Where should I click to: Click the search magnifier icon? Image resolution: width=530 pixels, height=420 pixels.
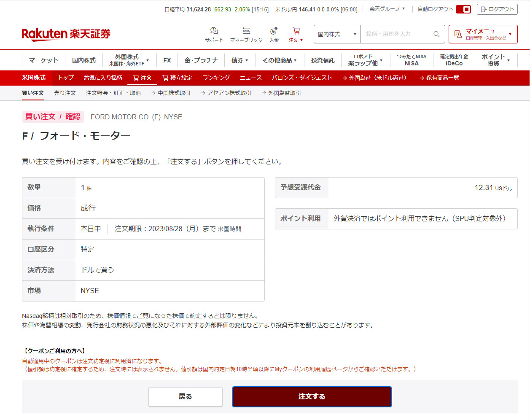(x=436, y=34)
